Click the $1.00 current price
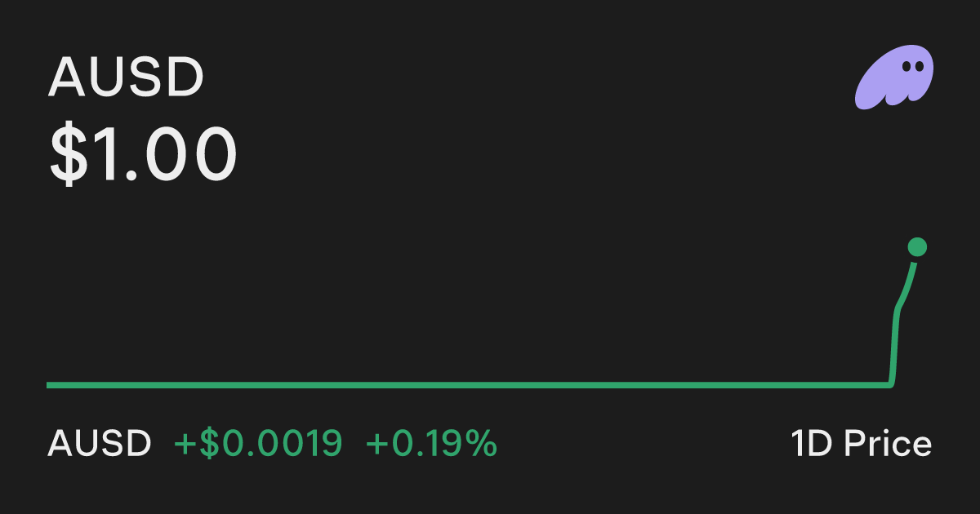 tap(144, 154)
